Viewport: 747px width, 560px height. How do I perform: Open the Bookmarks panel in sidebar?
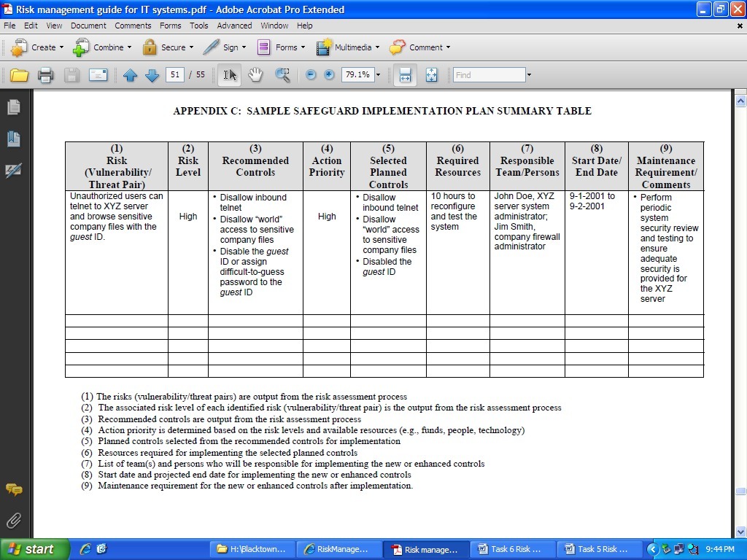(14, 139)
